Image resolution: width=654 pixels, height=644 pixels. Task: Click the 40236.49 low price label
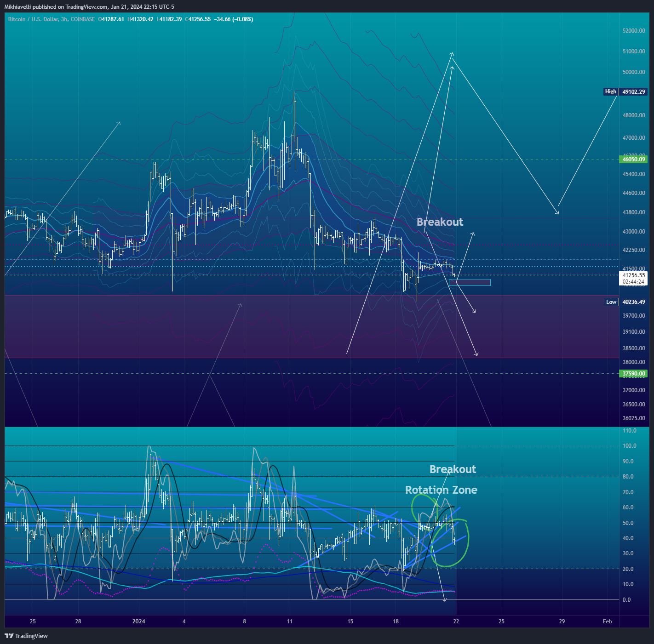pyautogui.click(x=633, y=302)
